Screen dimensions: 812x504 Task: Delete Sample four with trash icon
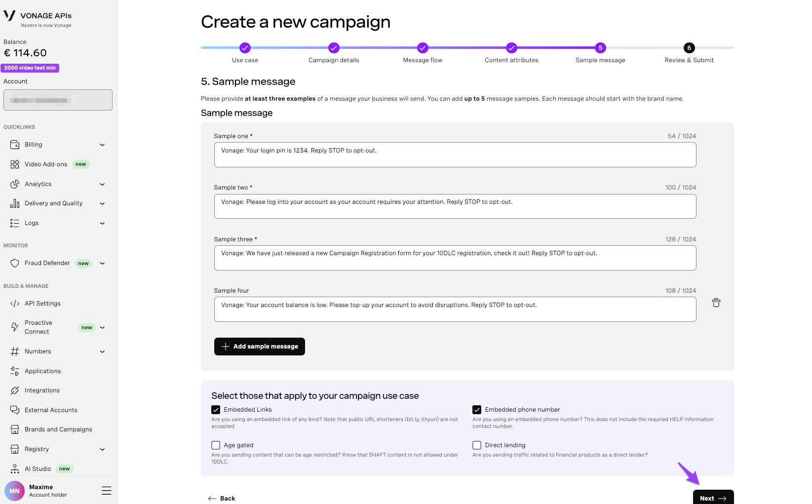pyautogui.click(x=716, y=303)
